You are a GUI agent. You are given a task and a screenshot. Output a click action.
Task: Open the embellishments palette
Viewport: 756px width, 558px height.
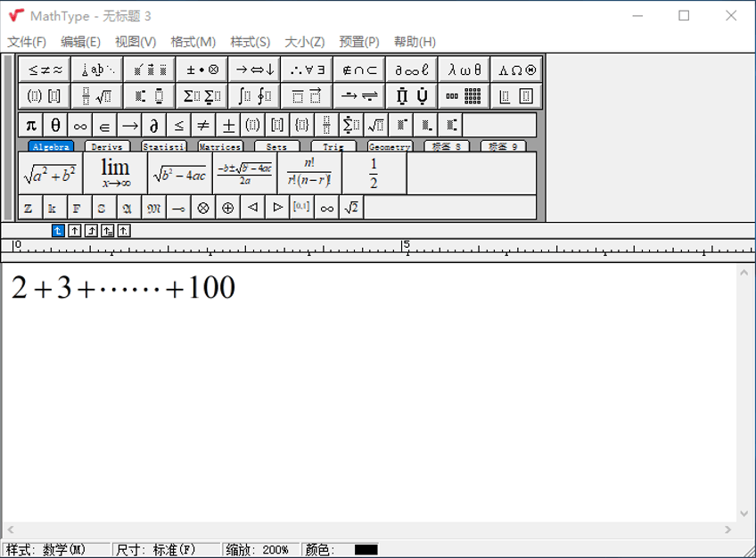(x=150, y=70)
